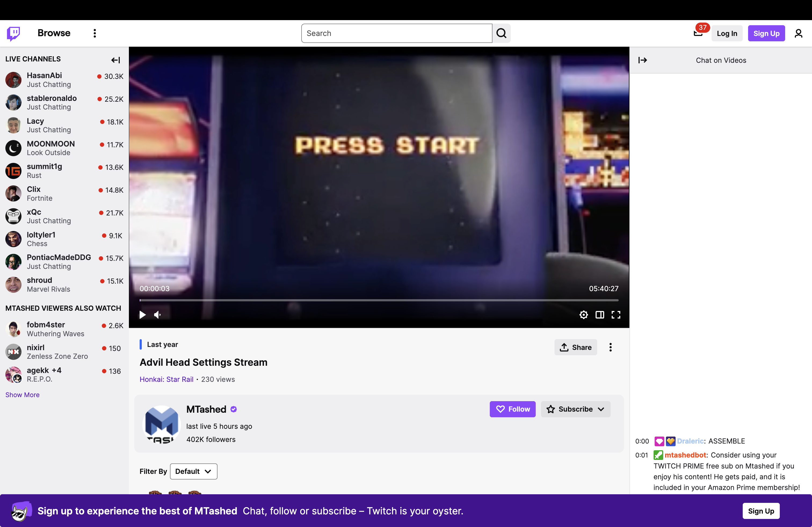
Task: Click the search magnifying glass icon
Action: pos(501,33)
